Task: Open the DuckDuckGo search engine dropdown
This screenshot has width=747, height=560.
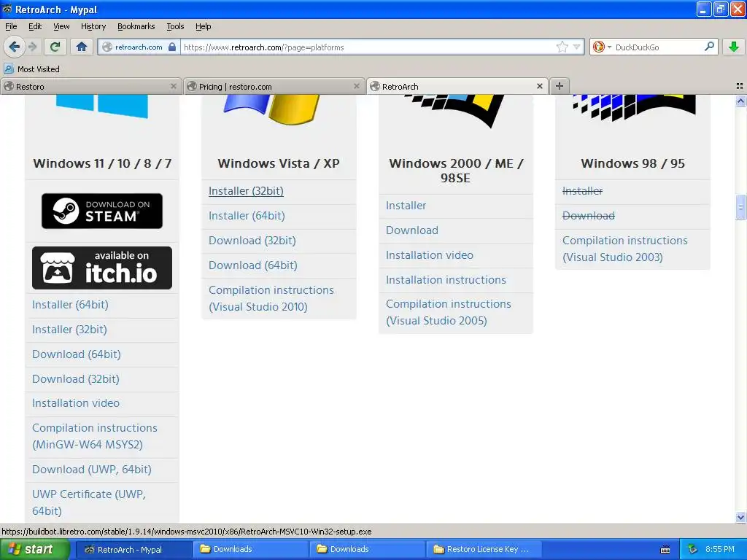Action: tap(602, 47)
